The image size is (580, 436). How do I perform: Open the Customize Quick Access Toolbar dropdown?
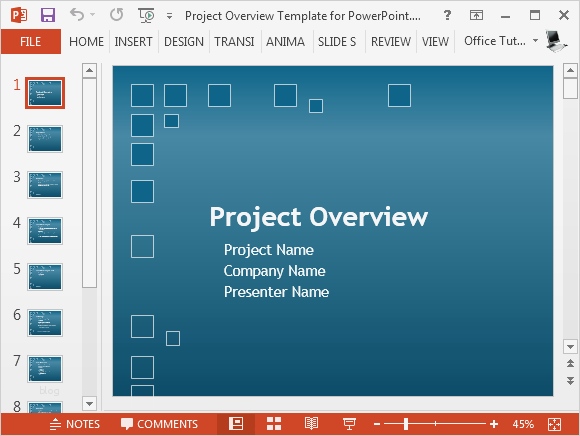tap(169, 16)
